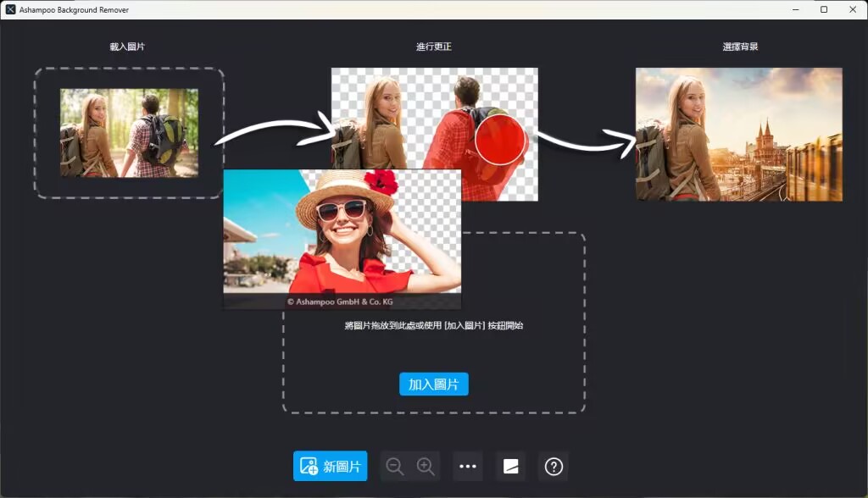
Task: Open the three-dots more options menu
Action: [468, 466]
